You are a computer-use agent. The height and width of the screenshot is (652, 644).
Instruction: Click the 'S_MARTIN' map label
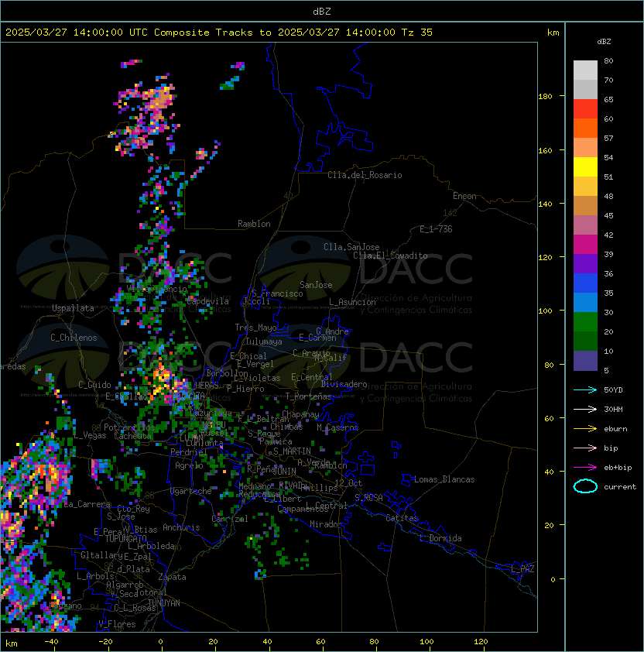coord(293,451)
